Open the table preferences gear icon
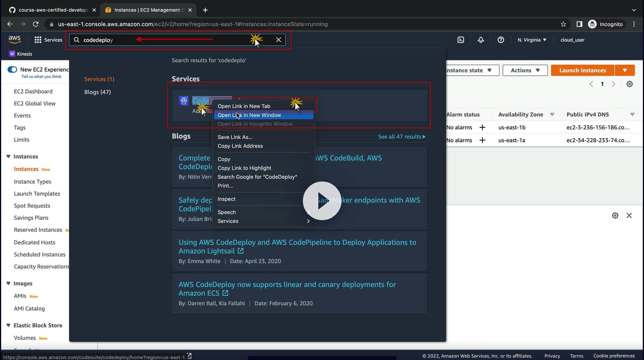Screen dimensions: 644x360 pos(630,84)
